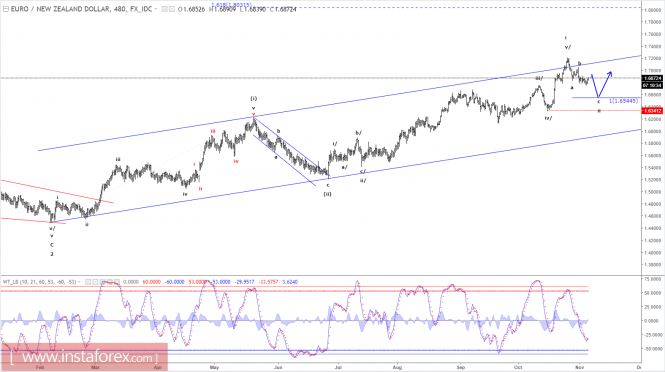Select the 1(1.65445) Fibonacci level label
Screen dimensions: 665x372
click(x=623, y=101)
